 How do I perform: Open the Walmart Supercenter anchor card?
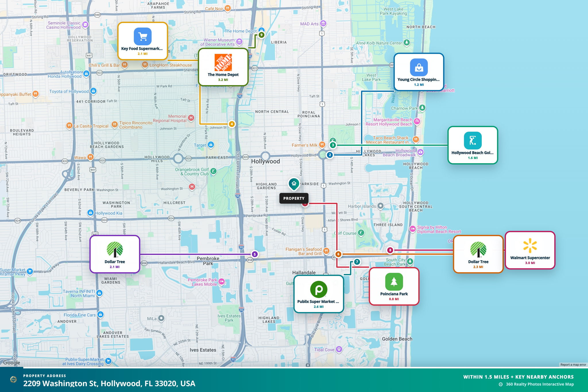point(530,250)
